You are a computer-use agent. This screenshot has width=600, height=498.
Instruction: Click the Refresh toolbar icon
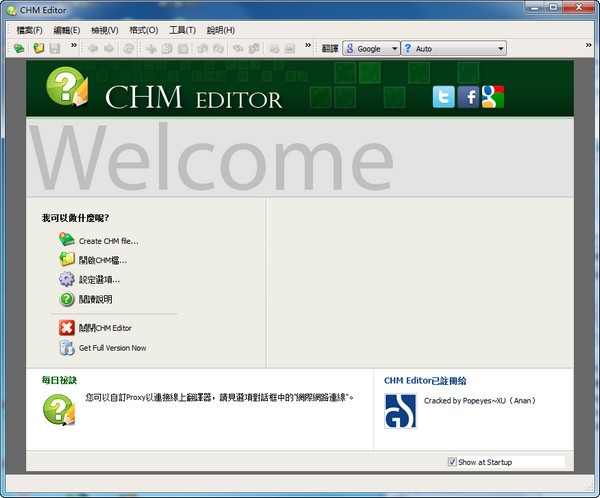coord(129,49)
